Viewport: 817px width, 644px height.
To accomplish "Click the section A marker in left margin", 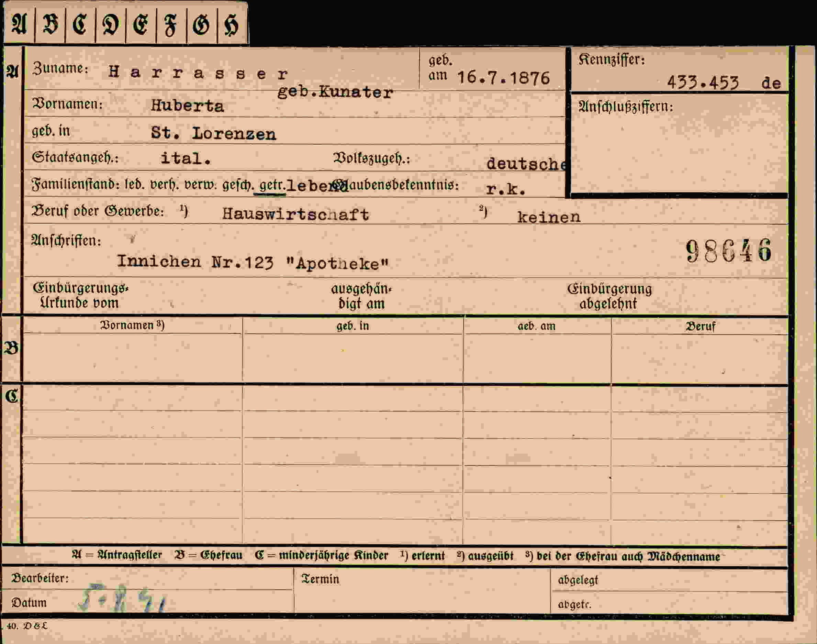I will (x=12, y=71).
